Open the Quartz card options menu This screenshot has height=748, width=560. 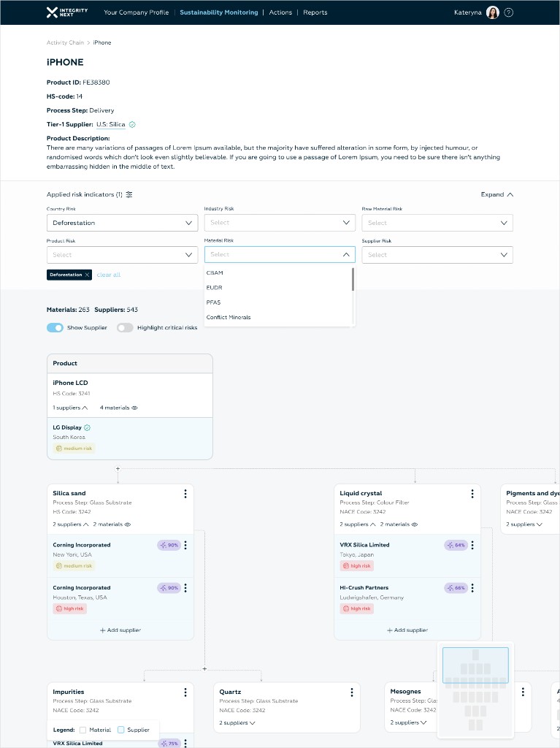351,692
